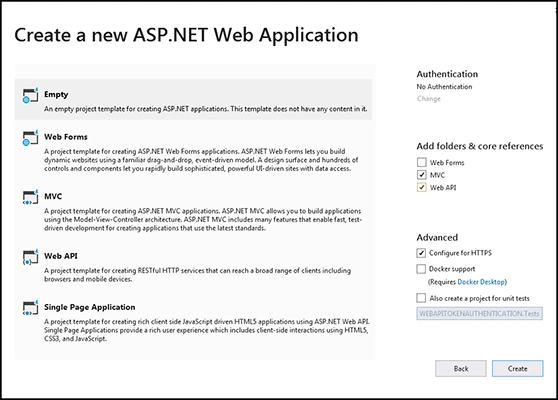Click the Web Forms drag-and-drop description
Image resolution: width=558 pixels, height=400 pixels.
click(x=201, y=160)
